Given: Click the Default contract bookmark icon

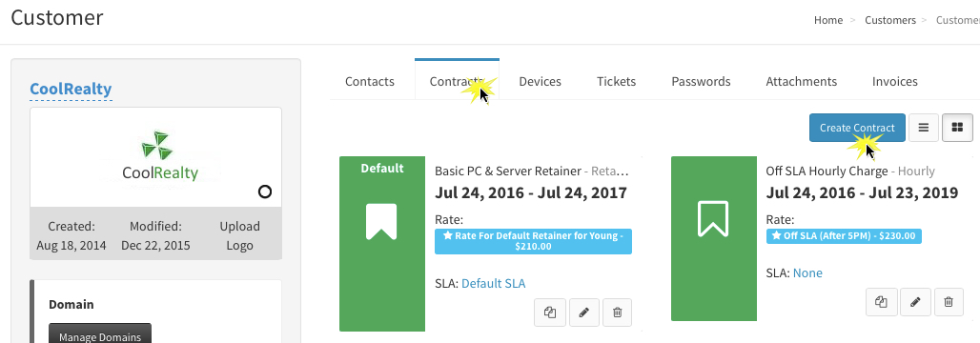Looking at the screenshot, I should 381,222.
